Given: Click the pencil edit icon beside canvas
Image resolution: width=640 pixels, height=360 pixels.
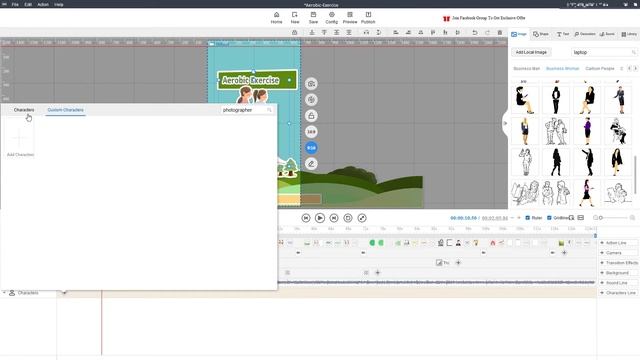Looking at the screenshot, I should pyautogui.click(x=311, y=164).
